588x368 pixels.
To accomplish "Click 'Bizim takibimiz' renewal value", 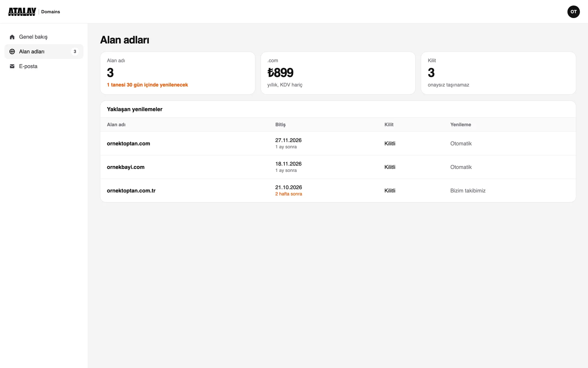I will point(468,191).
